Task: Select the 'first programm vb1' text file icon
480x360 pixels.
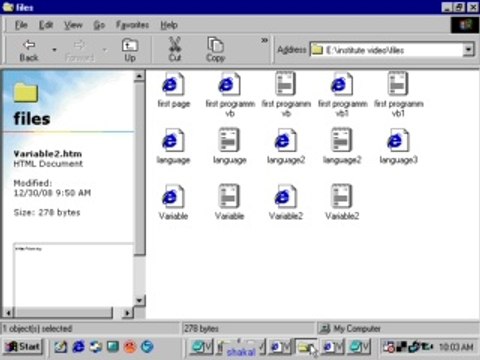Action: pos(398,84)
